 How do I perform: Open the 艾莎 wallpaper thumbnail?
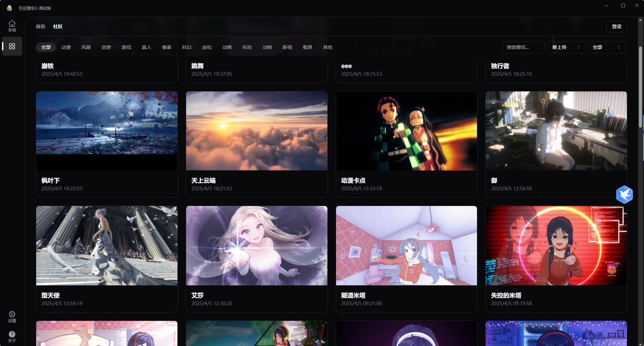[257, 246]
